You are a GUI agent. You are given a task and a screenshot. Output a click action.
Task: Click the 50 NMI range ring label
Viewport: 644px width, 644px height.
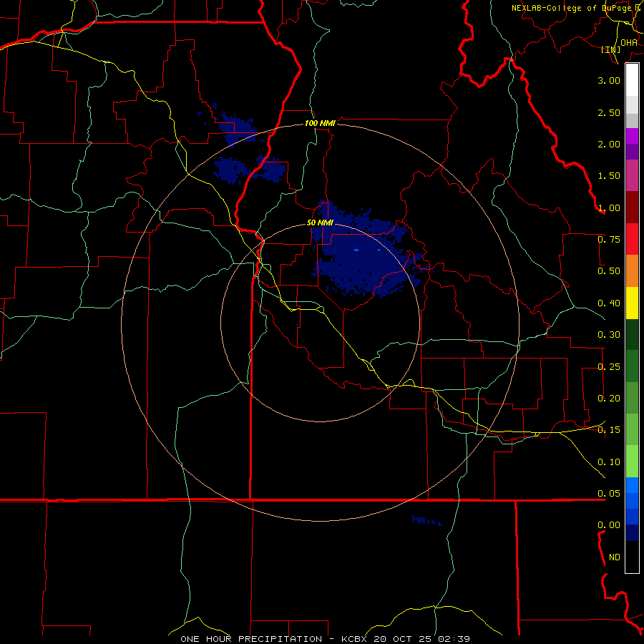tap(320, 223)
